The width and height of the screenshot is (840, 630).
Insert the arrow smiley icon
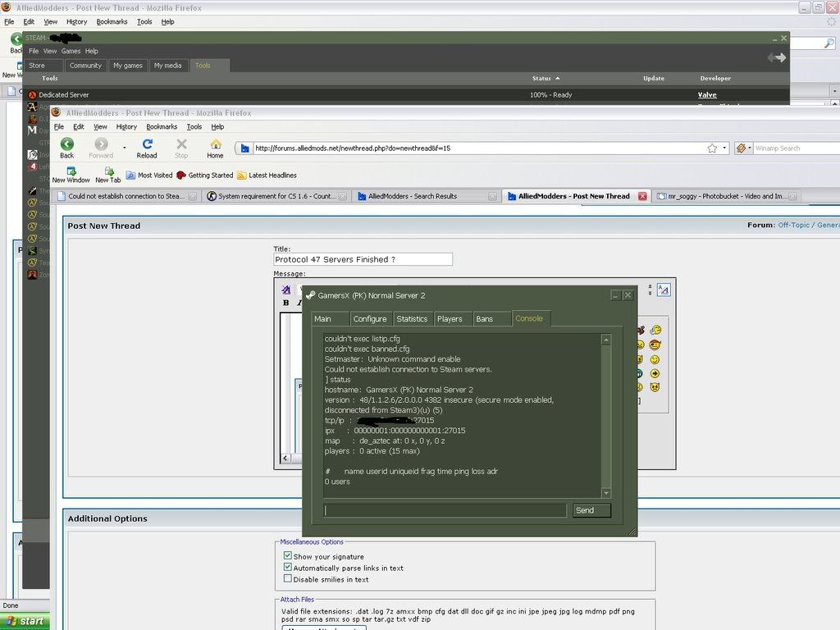(655, 373)
